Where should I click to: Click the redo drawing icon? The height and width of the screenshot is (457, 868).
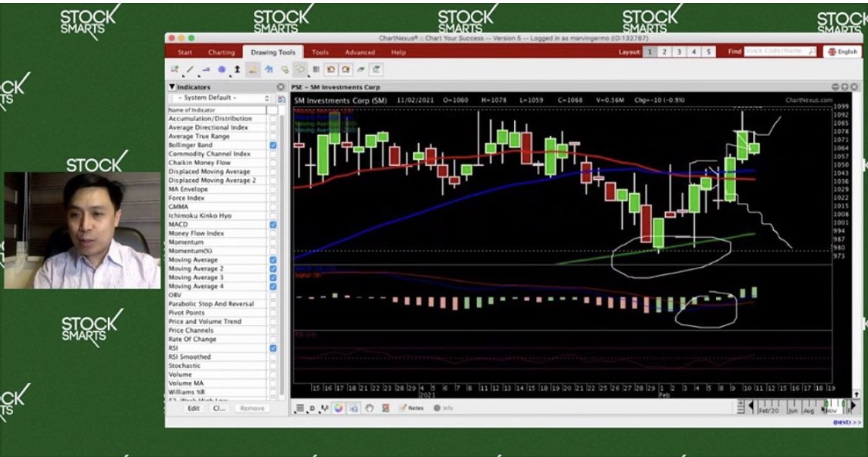[346, 69]
